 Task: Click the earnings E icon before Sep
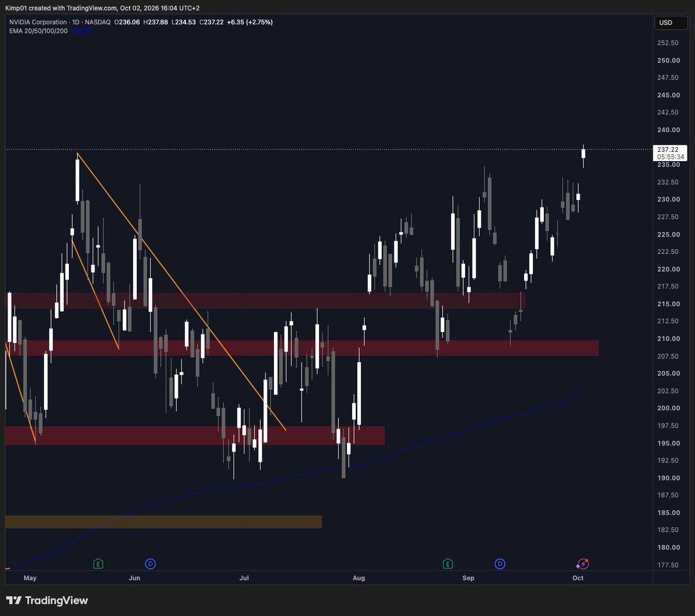448,563
